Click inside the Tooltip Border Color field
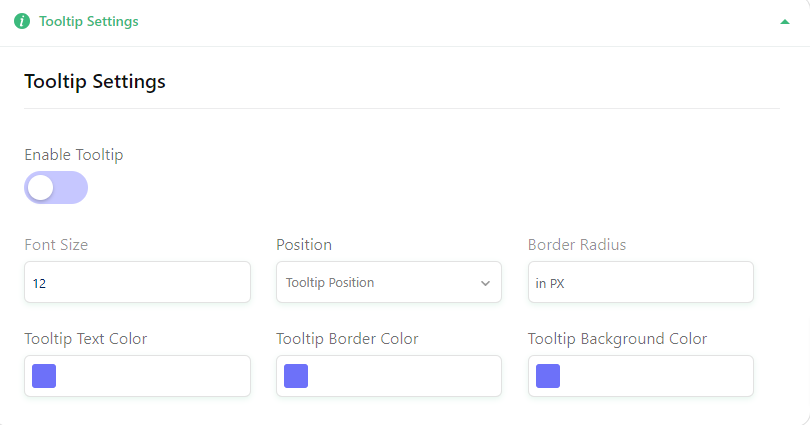This screenshot has width=810, height=425. [x=388, y=376]
